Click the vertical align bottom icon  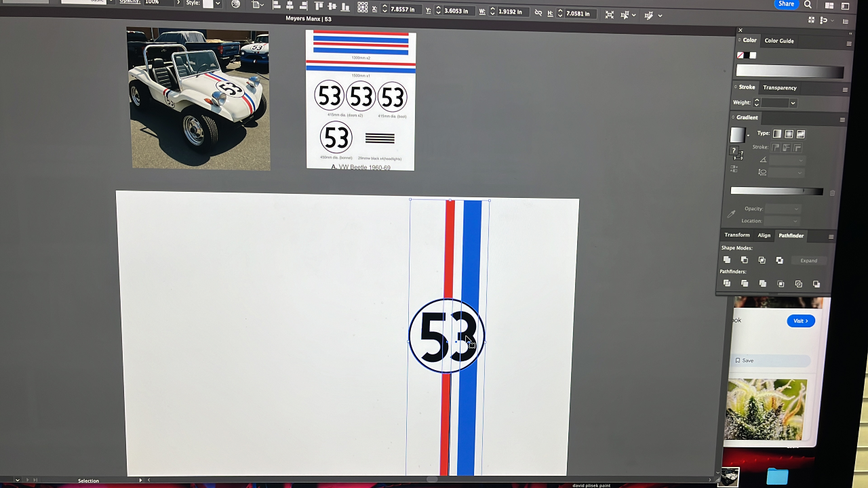click(x=344, y=7)
